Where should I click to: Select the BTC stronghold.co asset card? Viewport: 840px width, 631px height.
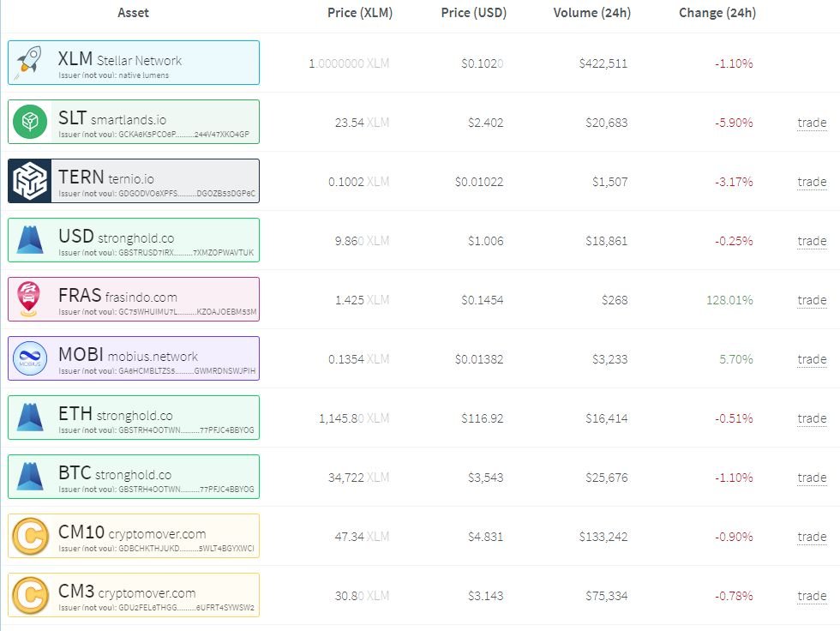[x=134, y=477]
